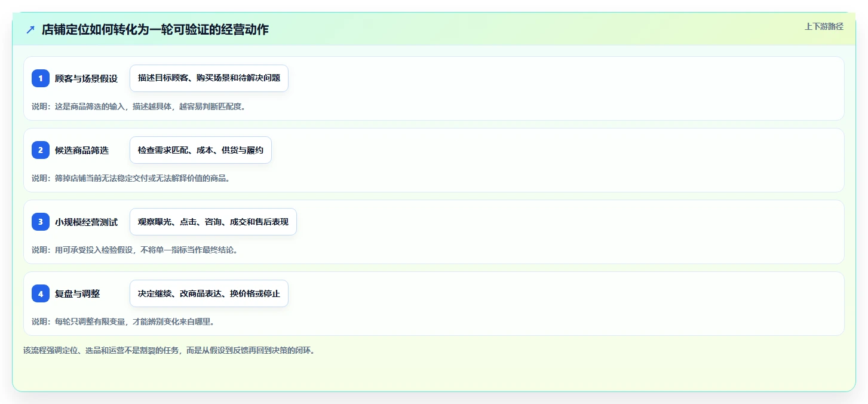Click the 复盘与调整 step title

point(77,293)
